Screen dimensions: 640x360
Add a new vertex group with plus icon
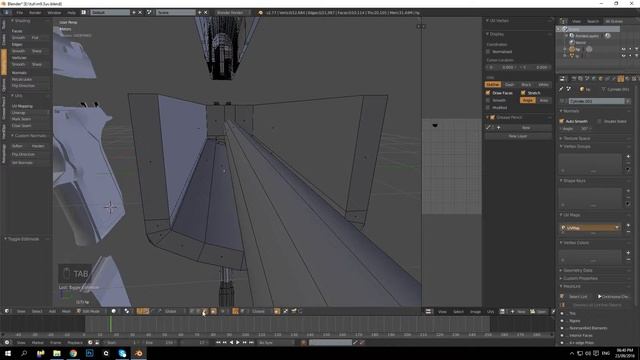628,157
